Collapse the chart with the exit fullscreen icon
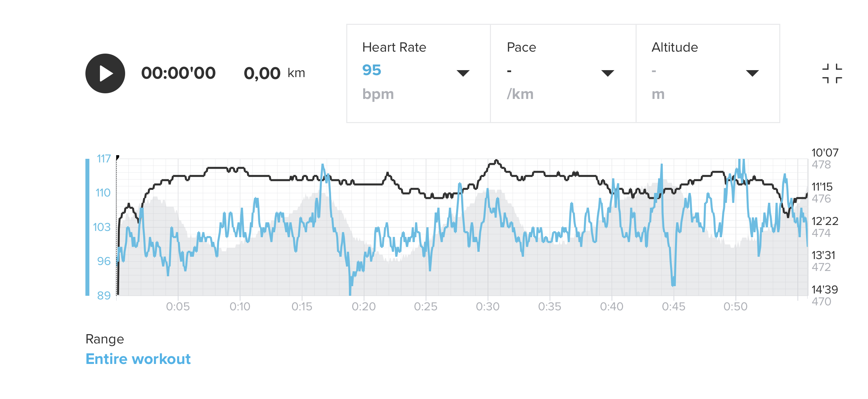This screenshot has height=399, width=868. tap(832, 73)
